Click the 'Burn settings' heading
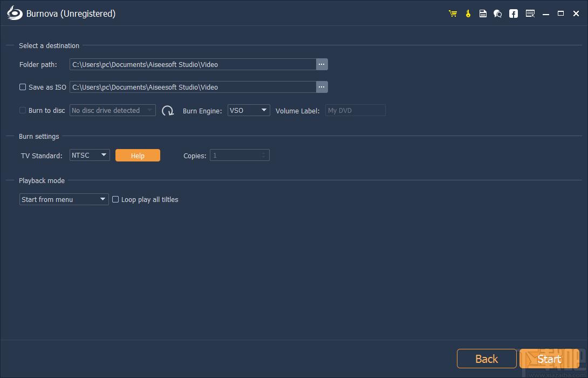Screen dimensions: 588x378 coord(39,136)
